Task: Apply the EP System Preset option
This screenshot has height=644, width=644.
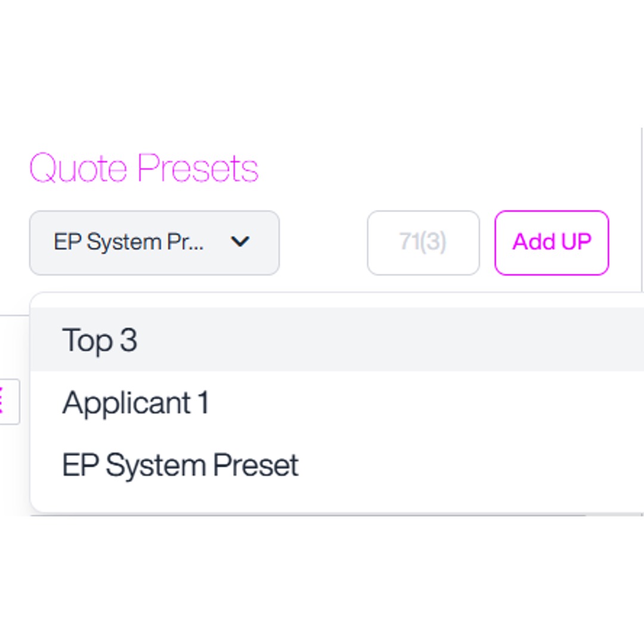Action: tap(180, 466)
